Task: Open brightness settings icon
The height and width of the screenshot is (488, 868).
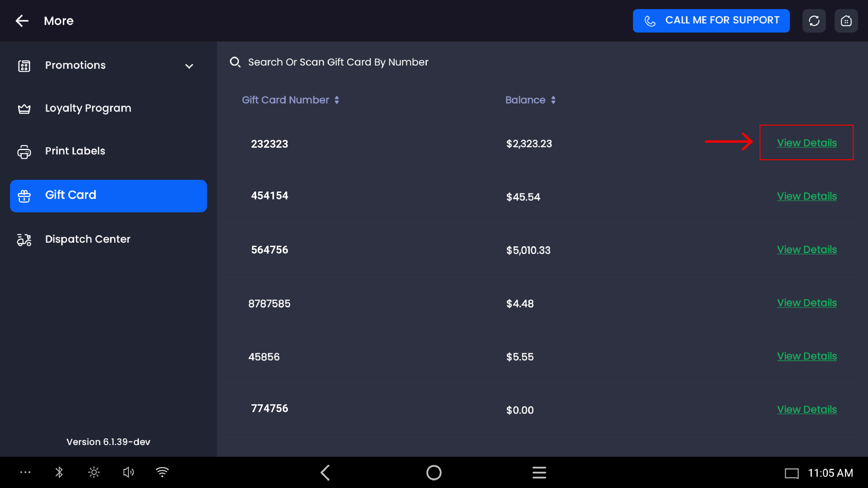Action: [x=94, y=472]
